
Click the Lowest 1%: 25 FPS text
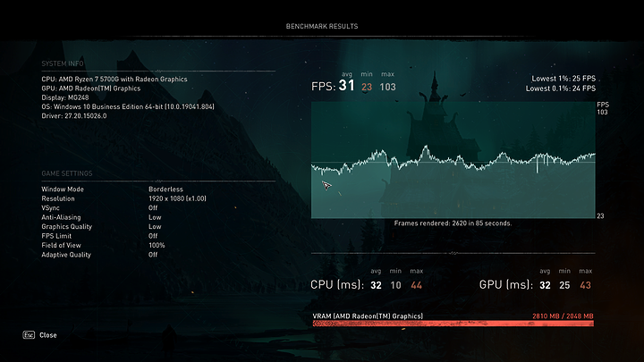pyautogui.click(x=563, y=79)
